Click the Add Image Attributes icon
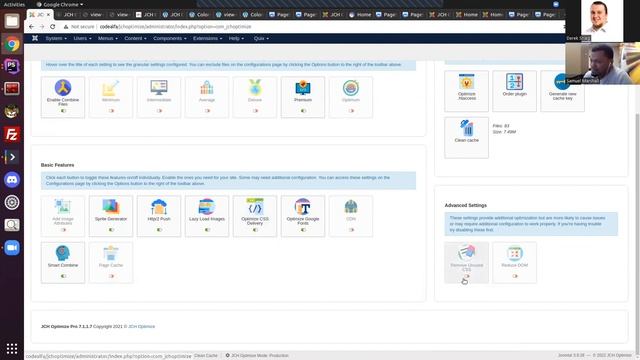 pos(63,207)
